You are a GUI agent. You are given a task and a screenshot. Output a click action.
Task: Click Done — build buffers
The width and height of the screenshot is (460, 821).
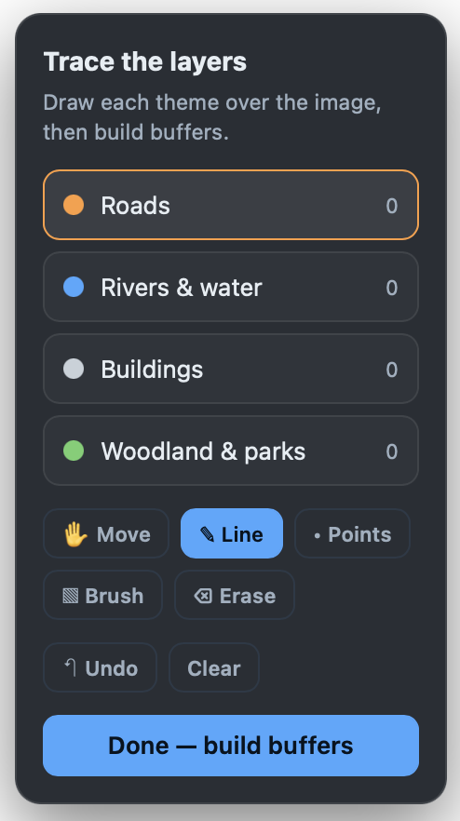pos(231,746)
